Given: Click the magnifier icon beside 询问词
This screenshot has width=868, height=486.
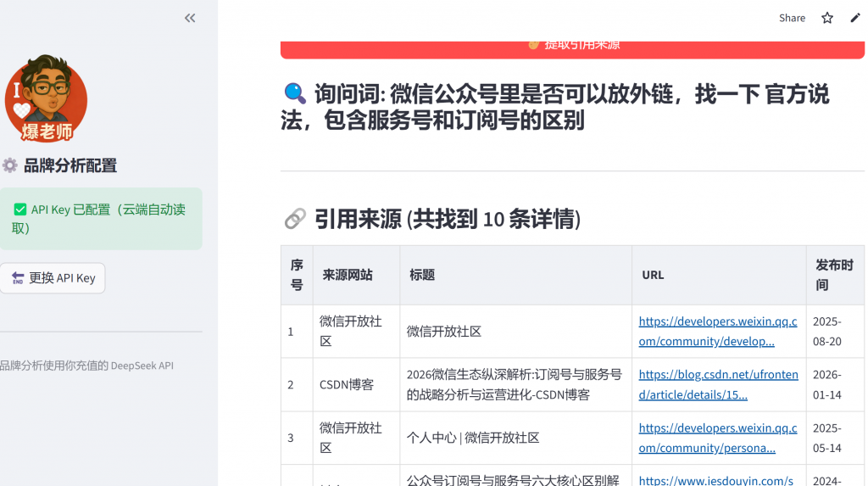Looking at the screenshot, I should click(x=294, y=93).
